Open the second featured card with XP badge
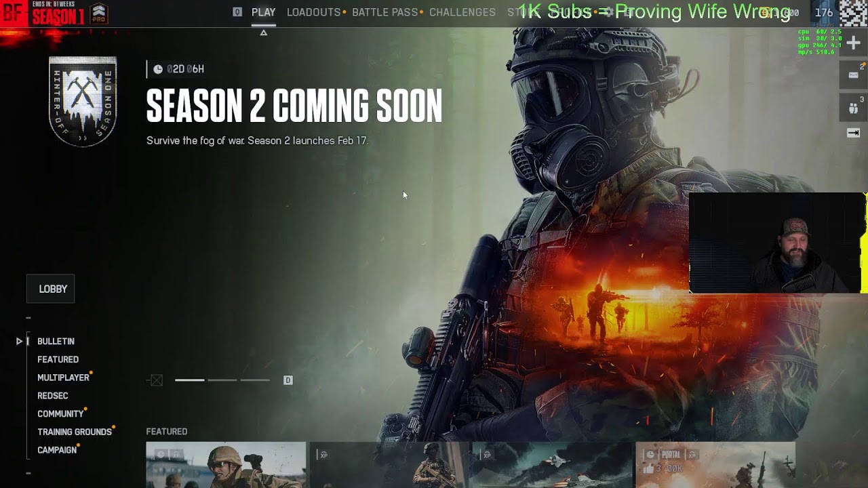The image size is (868, 488). pos(389,465)
